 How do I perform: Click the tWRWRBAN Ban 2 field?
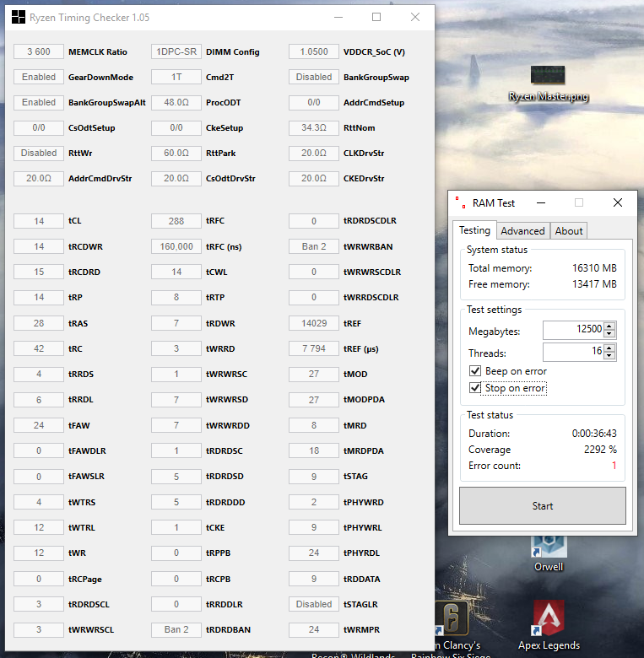click(314, 246)
